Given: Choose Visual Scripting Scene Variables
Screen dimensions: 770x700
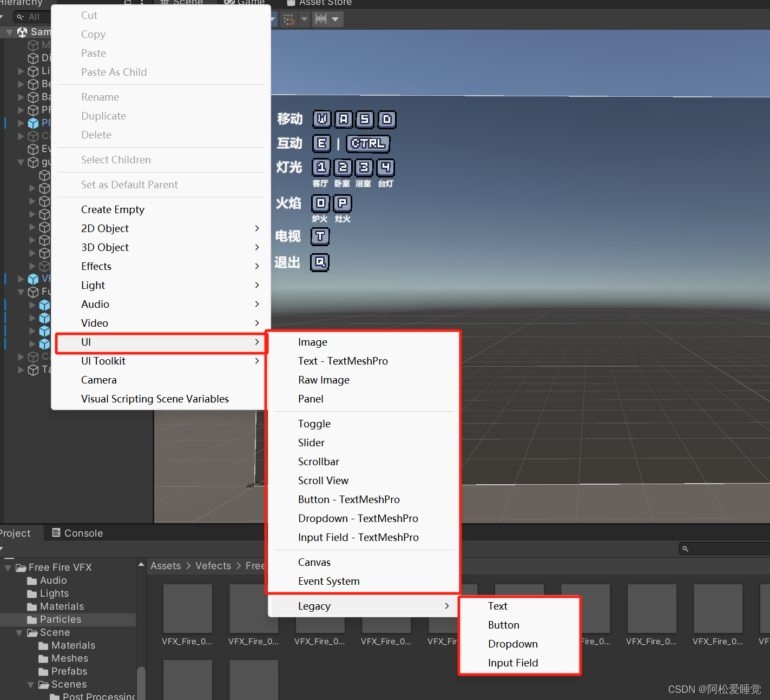Looking at the screenshot, I should [161, 399].
